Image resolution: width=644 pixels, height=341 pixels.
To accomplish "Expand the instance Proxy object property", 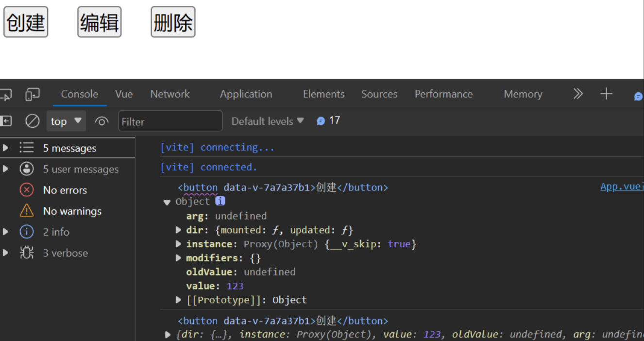I will [178, 244].
